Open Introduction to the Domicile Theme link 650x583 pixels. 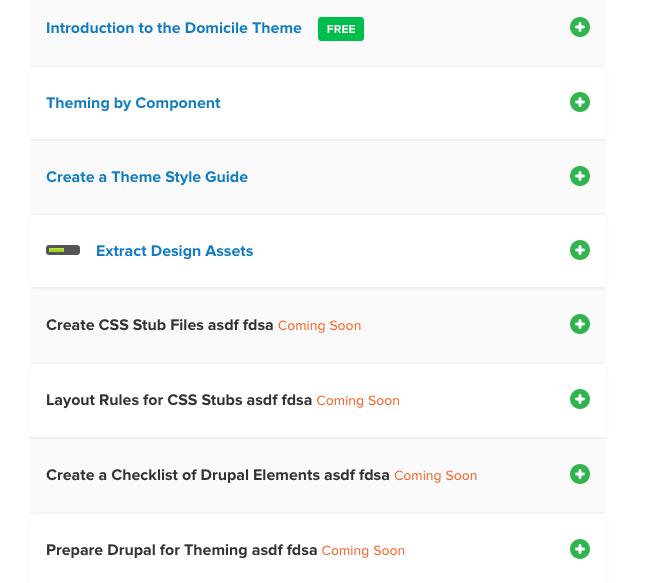[x=174, y=28]
